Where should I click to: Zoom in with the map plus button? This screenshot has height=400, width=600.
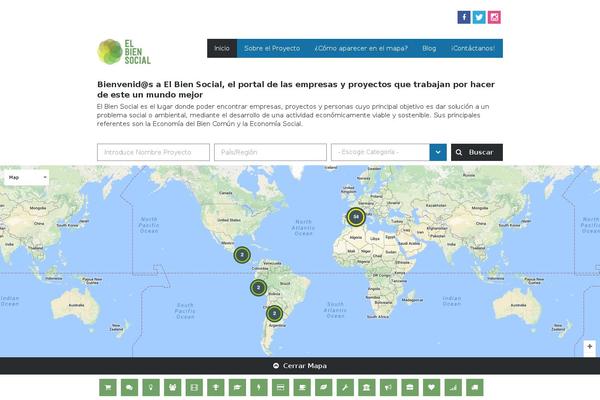pyautogui.click(x=589, y=346)
